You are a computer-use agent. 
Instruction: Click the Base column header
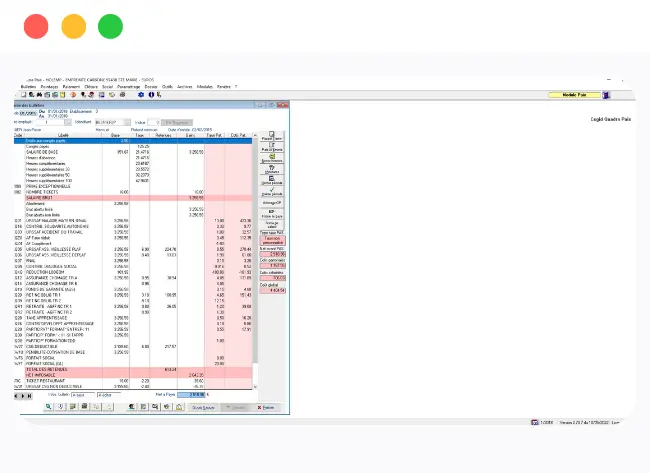pos(115,135)
